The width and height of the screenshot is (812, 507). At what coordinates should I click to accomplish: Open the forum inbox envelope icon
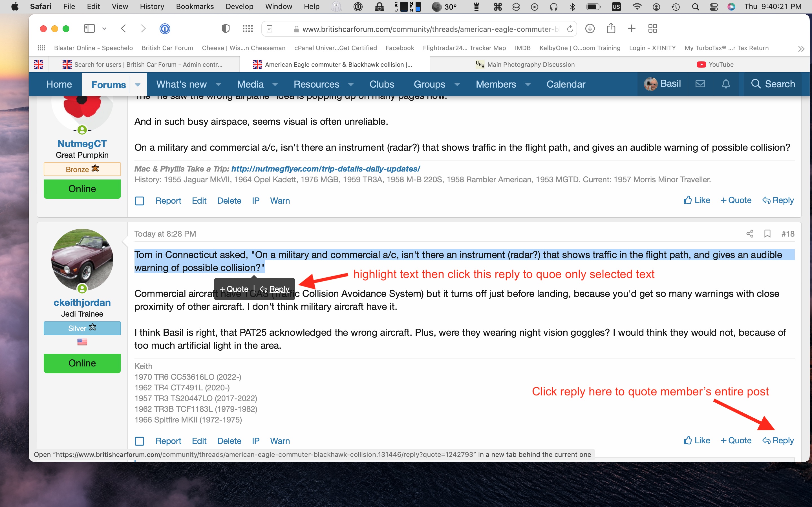coord(700,84)
